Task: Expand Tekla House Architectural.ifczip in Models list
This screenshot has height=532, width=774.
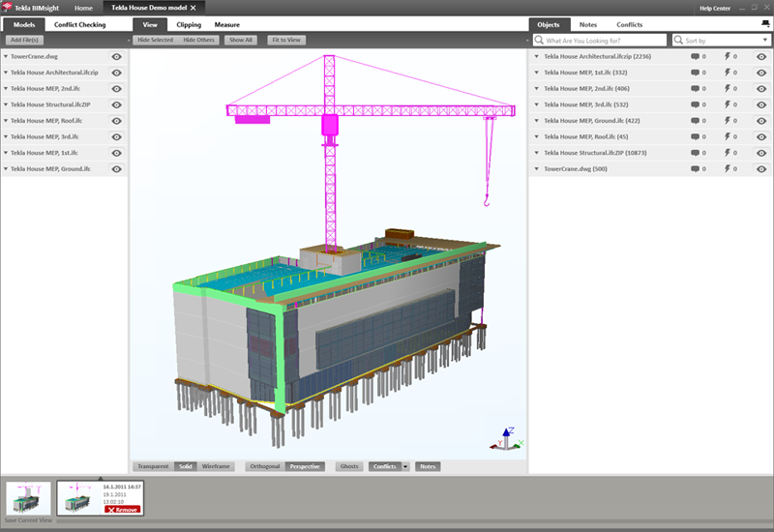Action: (x=6, y=73)
